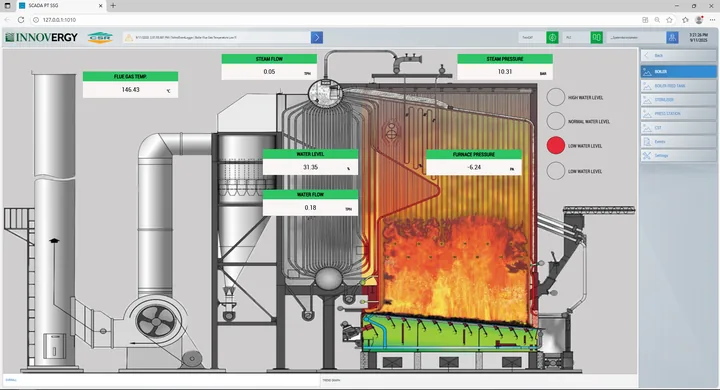Open the browser three-dot menu
Viewport: 720px width, 390px height.
[x=712, y=20]
